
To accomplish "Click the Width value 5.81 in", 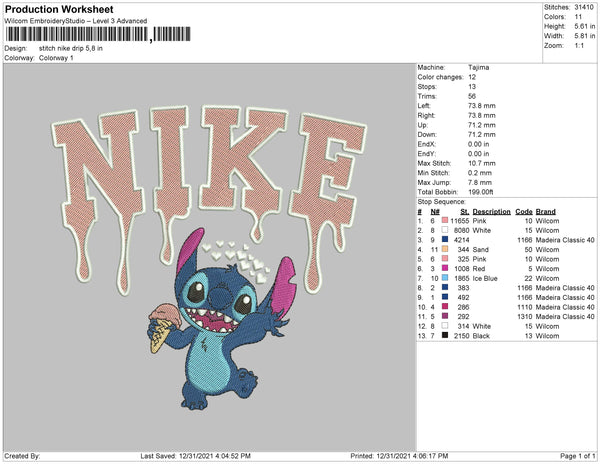I will pyautogui.click(x=585, y=36).
